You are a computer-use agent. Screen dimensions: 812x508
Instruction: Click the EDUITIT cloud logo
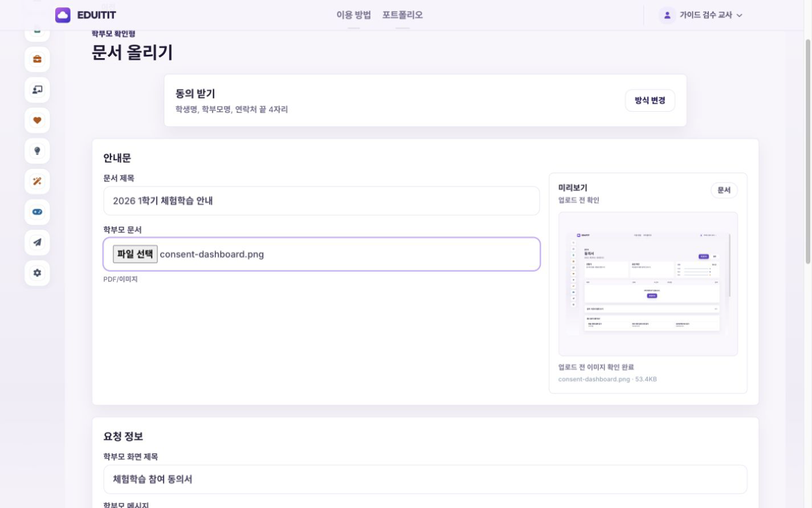63,15
